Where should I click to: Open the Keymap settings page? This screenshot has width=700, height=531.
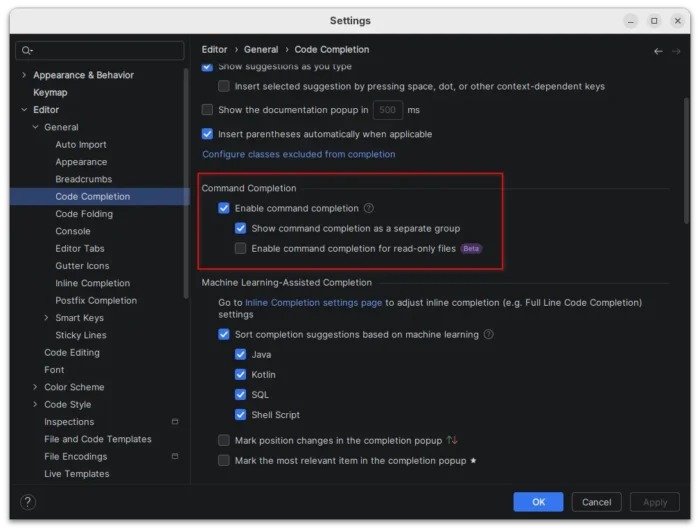point(50,92)
